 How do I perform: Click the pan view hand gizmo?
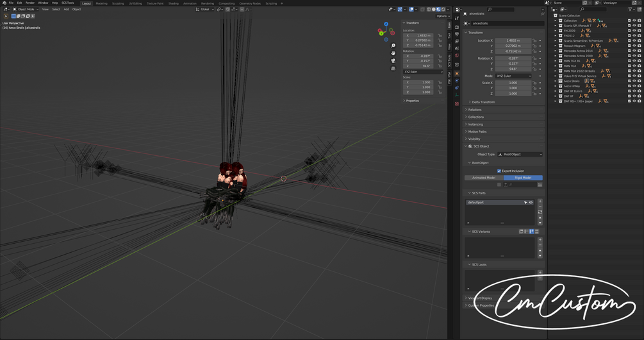(x=393, y=53)
